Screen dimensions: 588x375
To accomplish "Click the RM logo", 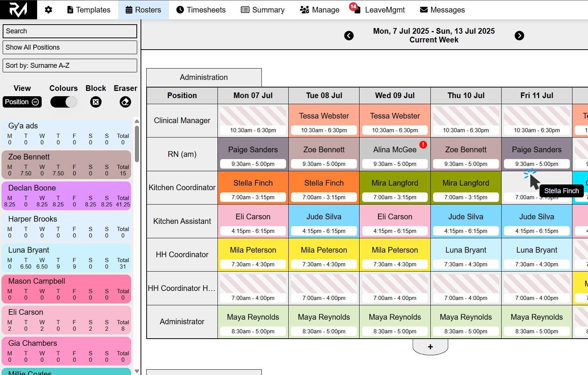I will point(18,9).
